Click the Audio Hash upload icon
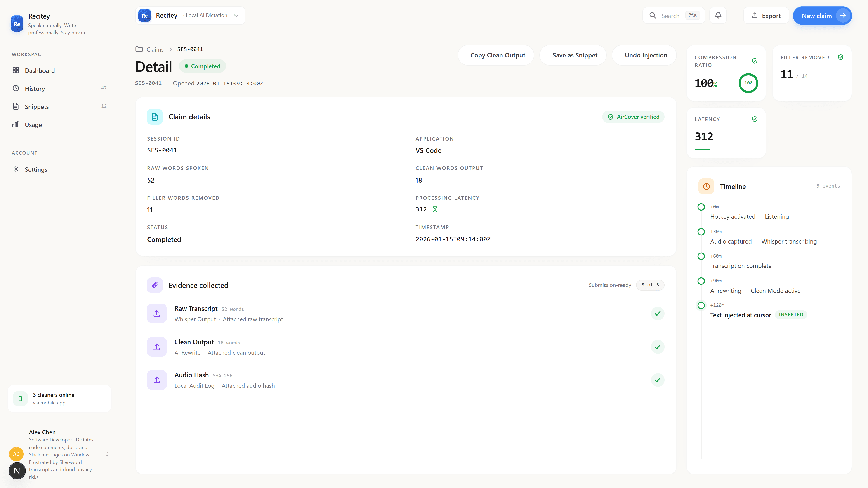This screenshot has width=868, height=488. click(157, 380)
